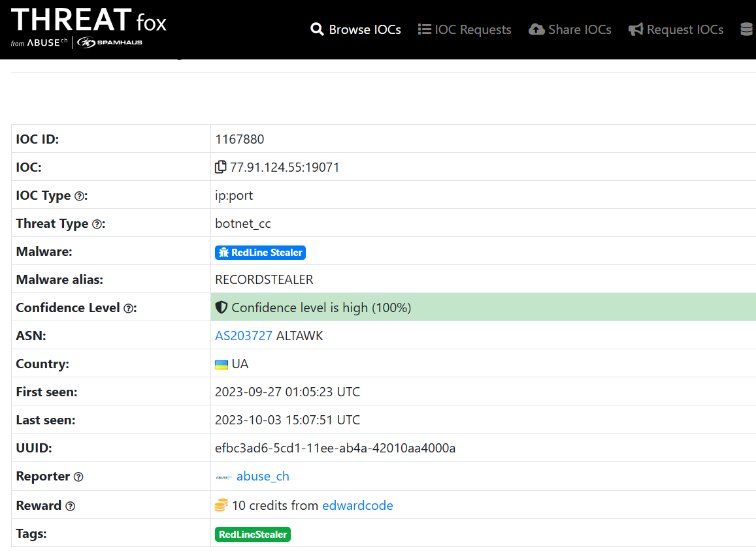Click the Spamhaus logo in header
756x551 pixels.
pos(110,42)
